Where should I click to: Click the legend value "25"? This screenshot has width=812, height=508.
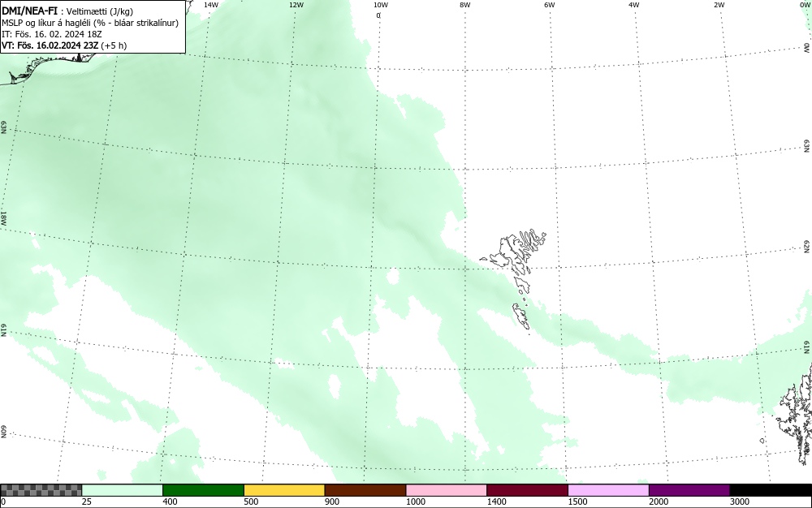click(x=87, y=502)
